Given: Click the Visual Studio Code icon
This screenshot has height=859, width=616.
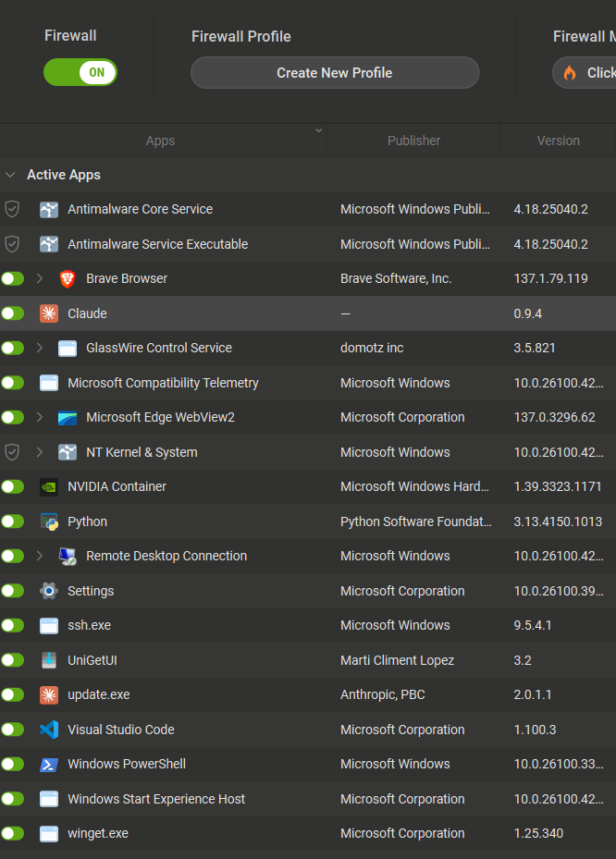Looking at the screenshot, I should tap(49, 730).
